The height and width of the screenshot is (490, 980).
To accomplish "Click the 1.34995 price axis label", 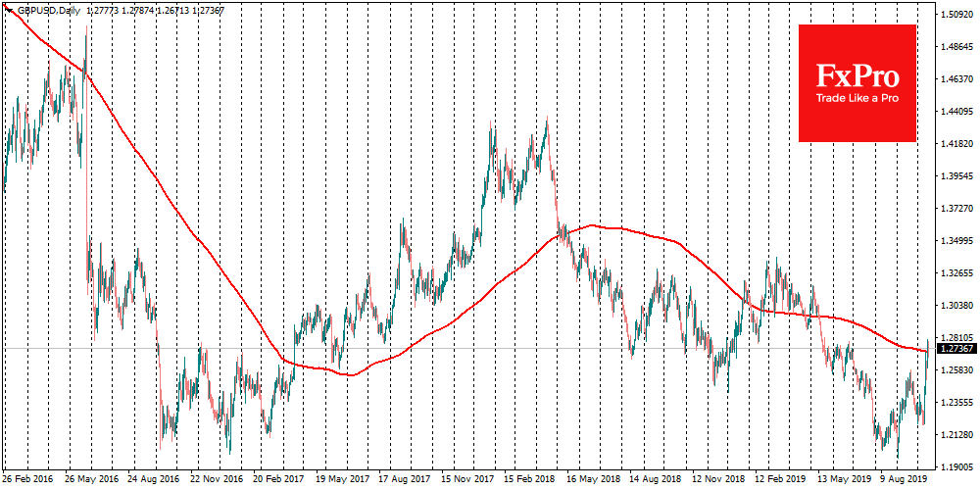I will pyautogui.click(x=956, y=241).
